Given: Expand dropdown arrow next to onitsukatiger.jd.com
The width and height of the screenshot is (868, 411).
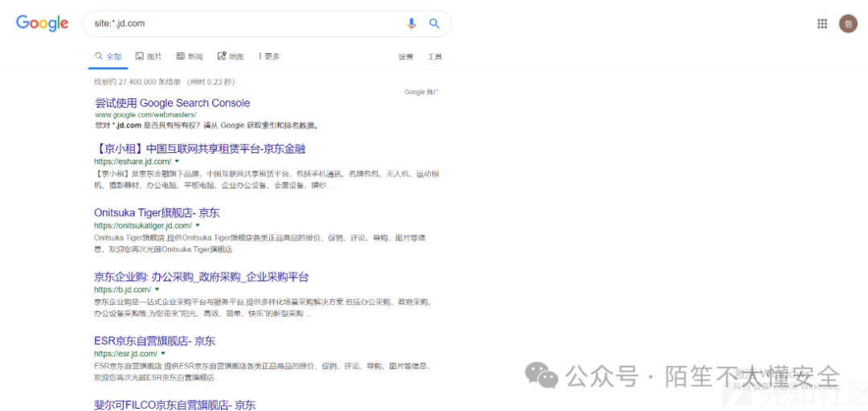Looking at the screenshot, I should 198,225.
